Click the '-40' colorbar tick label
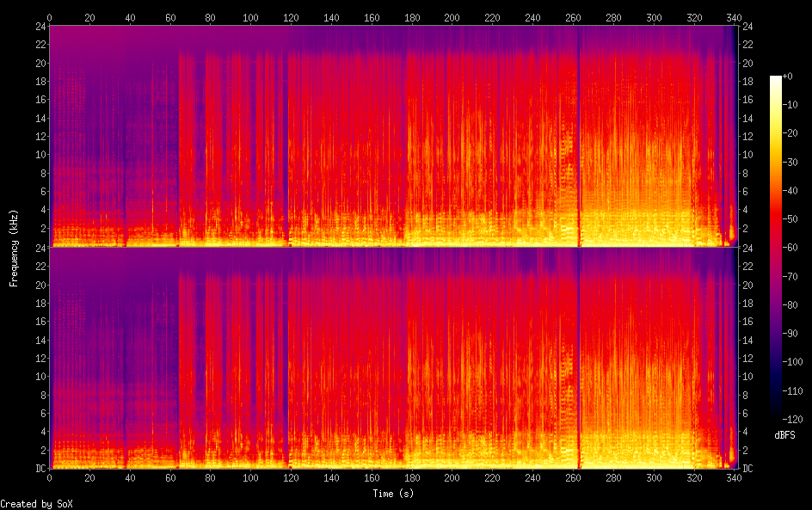Screen dimensions: 812x510 click(x=790, y=191)
